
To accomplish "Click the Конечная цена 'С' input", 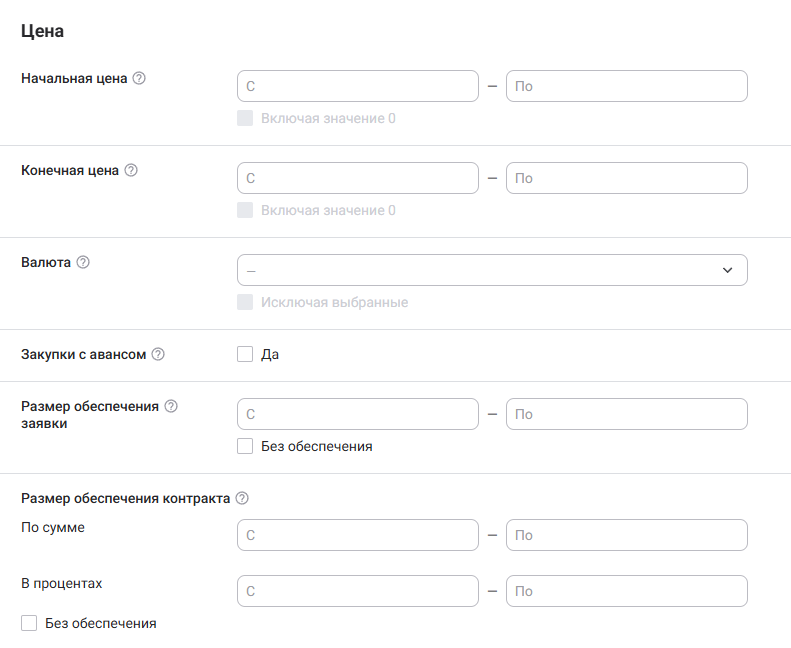I will click(x=358, y=178).
